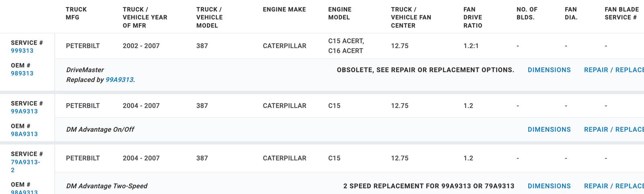Click the OBSOLETE repair or replacement notice

point(425,70)
